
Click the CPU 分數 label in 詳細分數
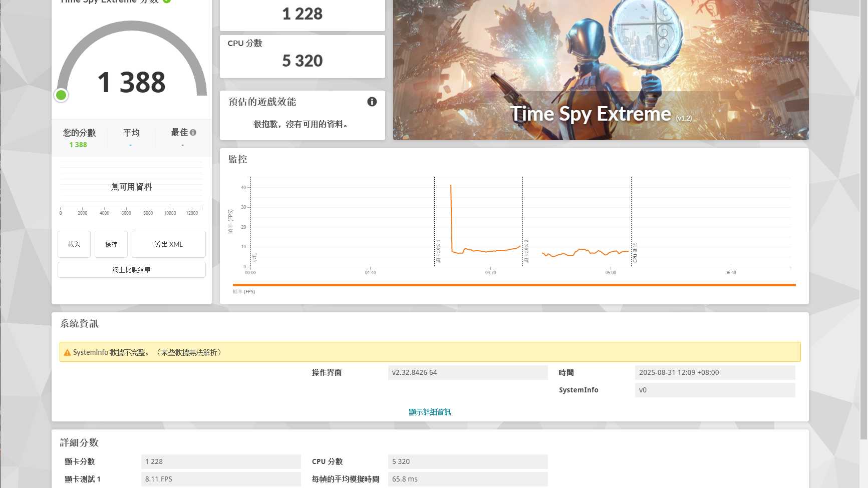(327, 461)
